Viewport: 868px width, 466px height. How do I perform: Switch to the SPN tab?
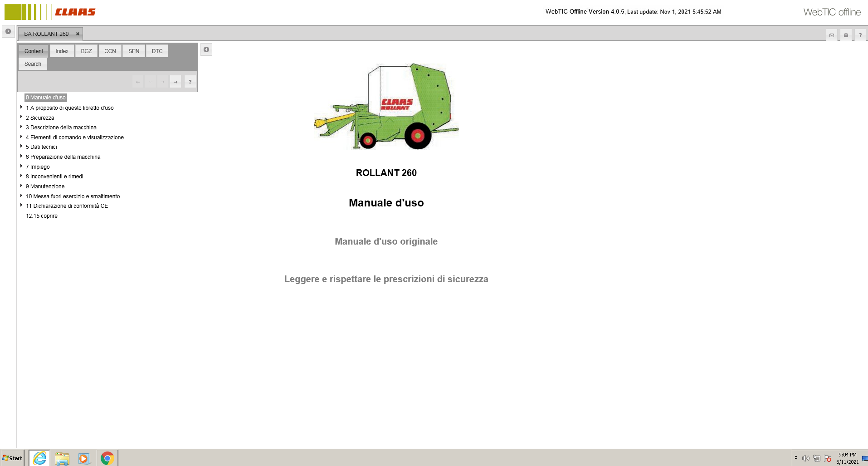pos(134,51)
